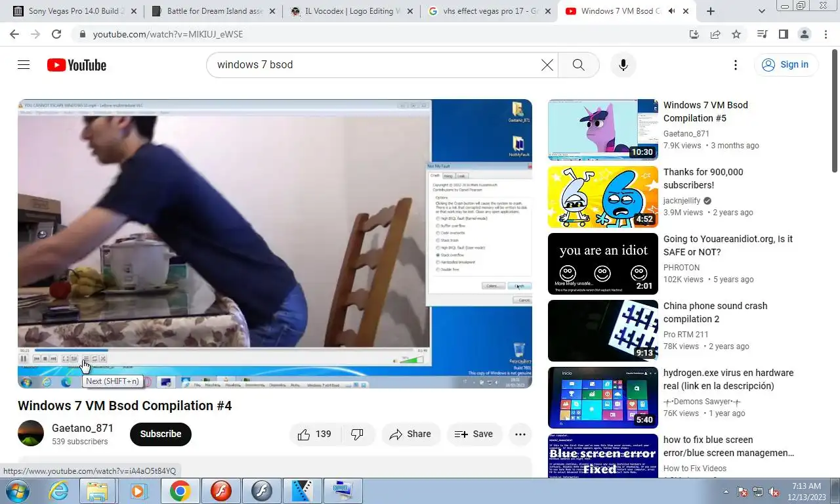
Task: Like the video with thumbs up
Action: tap(314, 434)
